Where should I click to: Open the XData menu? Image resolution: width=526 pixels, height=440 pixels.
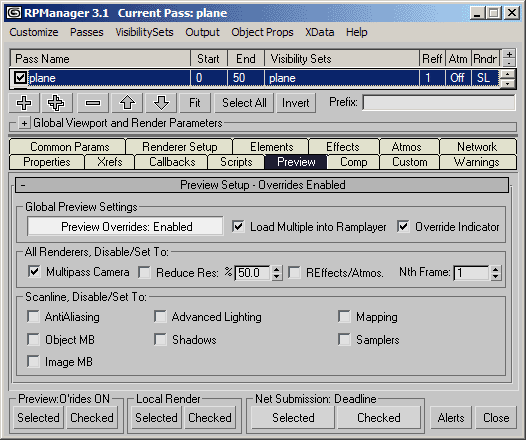click(319, 32)
